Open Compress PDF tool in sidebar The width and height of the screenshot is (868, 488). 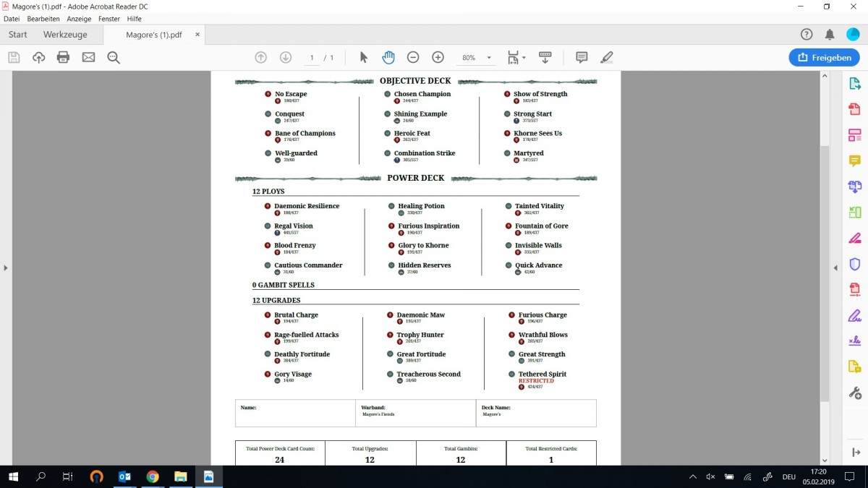[855, 289]
